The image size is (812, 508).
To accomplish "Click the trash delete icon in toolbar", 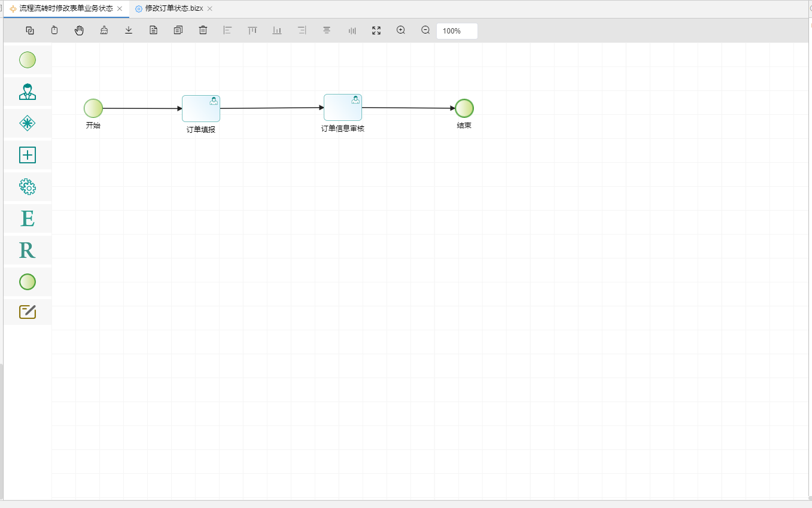I will click(x=203, y=31).
